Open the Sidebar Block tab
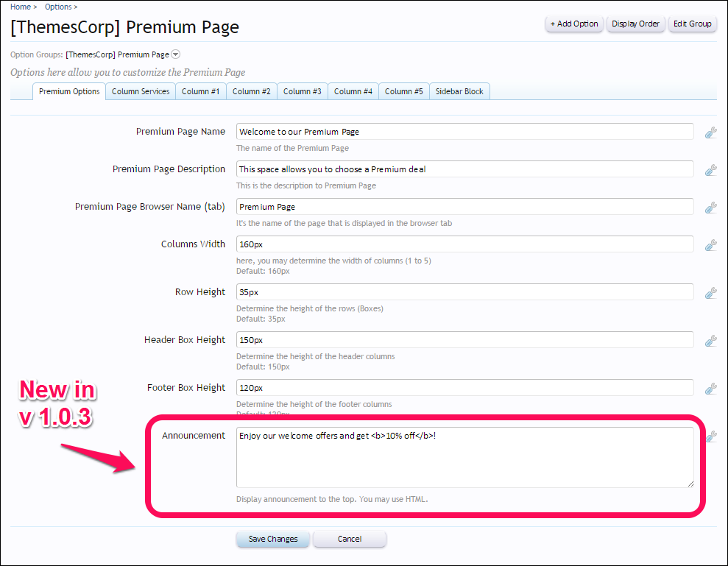 (x=459, y=91)
